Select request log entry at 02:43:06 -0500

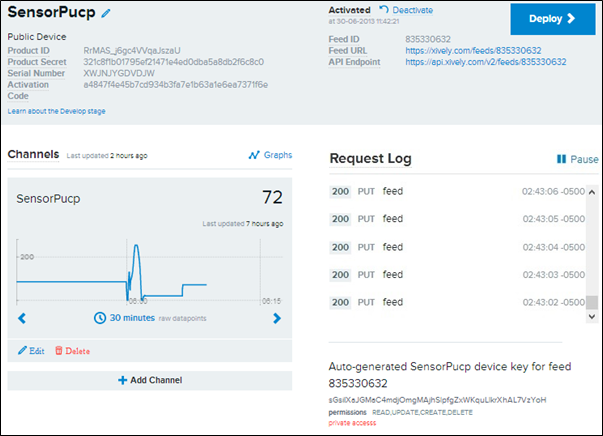(x=457, y=191)
